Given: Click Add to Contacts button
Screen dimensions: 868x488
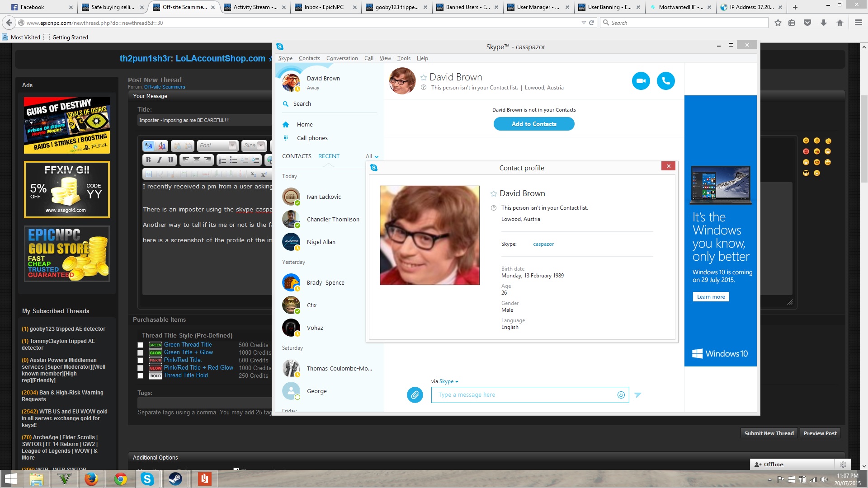Looking at the screenshot, I should 534,124.
